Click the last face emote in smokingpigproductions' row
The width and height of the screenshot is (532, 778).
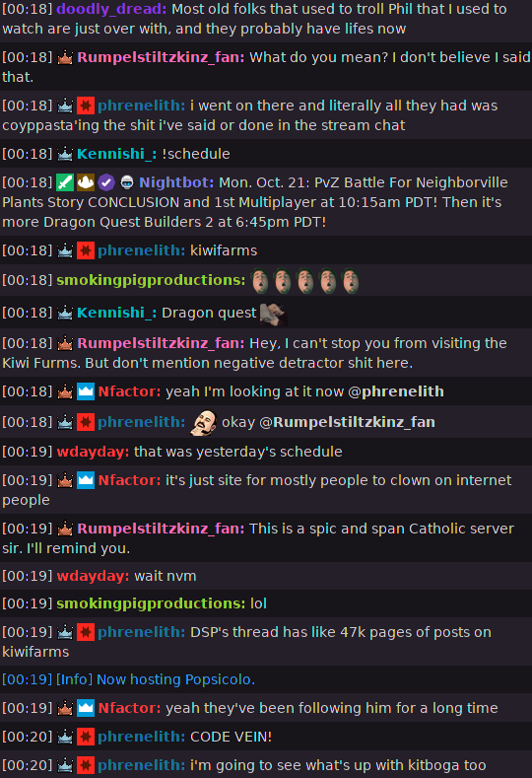point(351,281)
